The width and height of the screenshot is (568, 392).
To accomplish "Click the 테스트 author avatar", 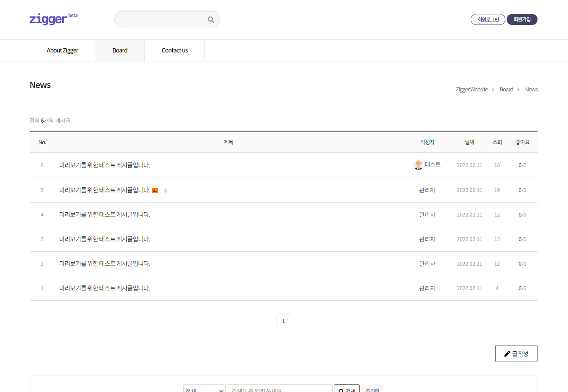I will (x=418, y=165).
